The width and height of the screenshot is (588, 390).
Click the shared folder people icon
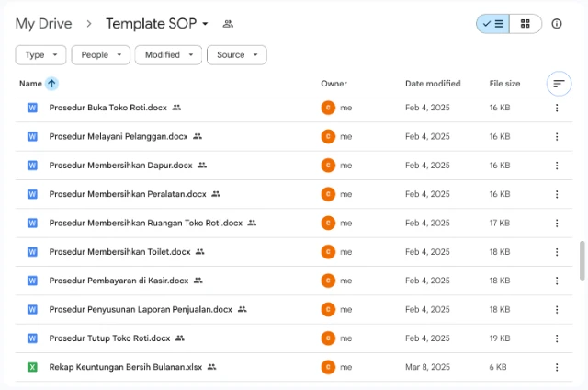(228, 24)
